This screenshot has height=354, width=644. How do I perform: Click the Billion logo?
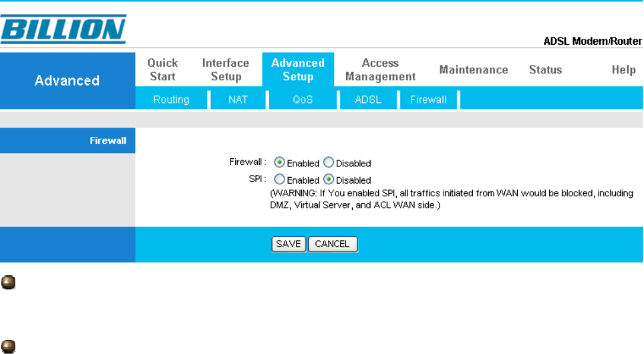[63, 29]
